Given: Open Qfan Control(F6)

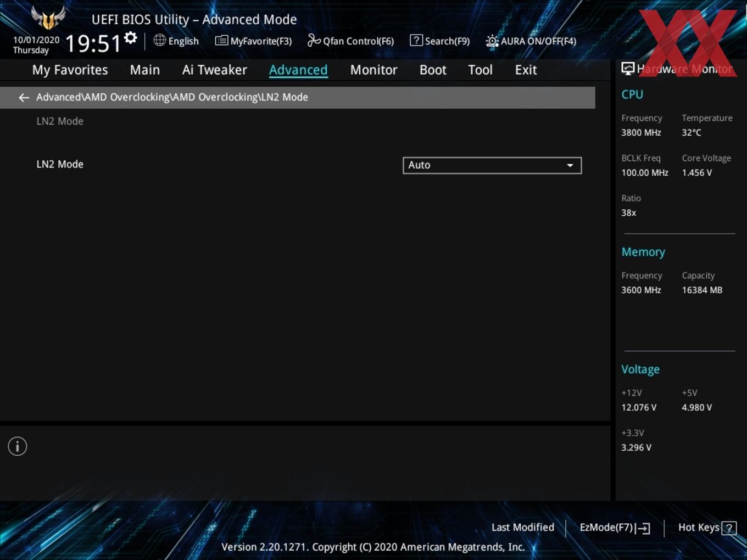Looking at the screenshot, I should [350, 41].
